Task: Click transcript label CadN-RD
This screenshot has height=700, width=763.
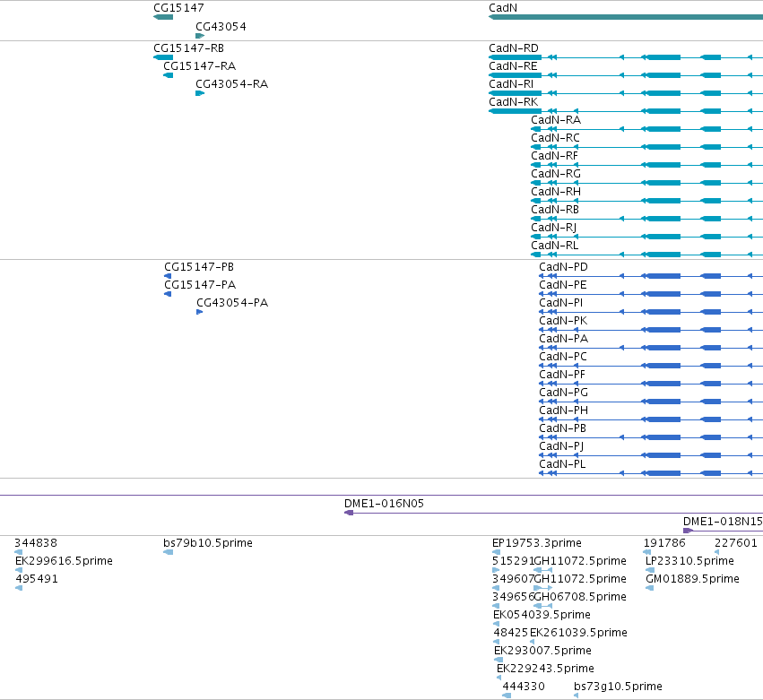Action: [514, 48]
